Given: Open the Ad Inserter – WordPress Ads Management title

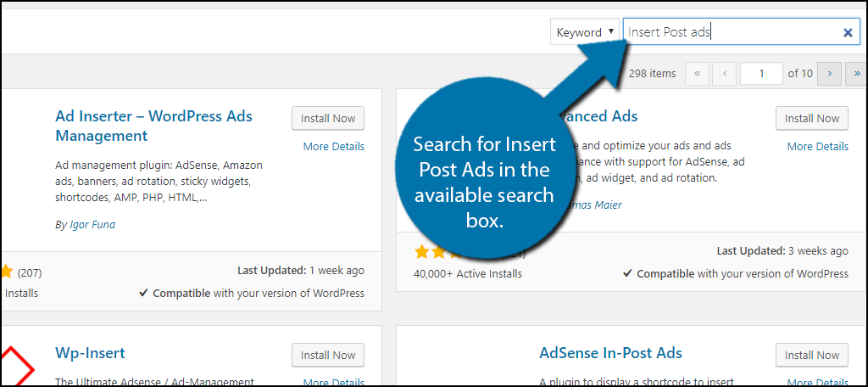Looking at the screenshot, I should click(154, 126).
